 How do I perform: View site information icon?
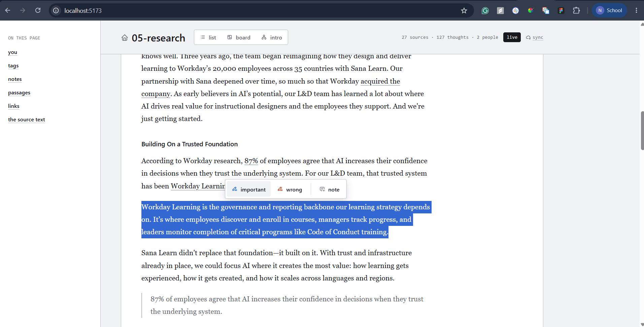[56, 10]
